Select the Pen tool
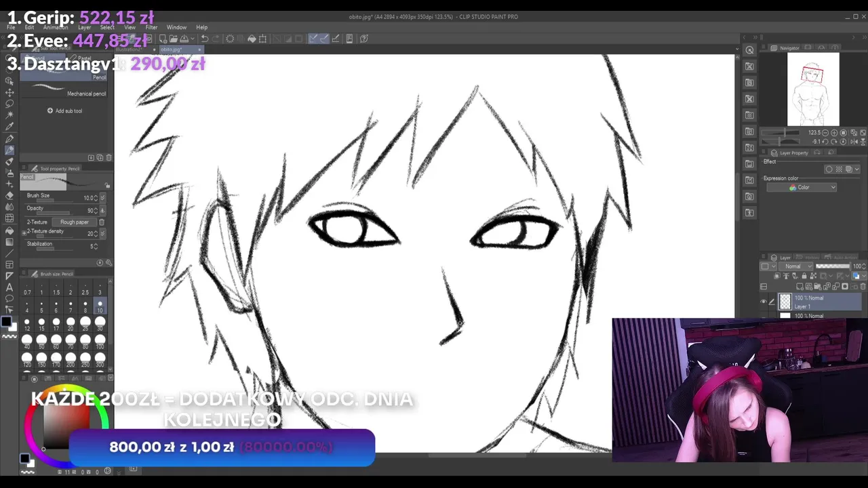The width and height of the screenshot is (868, 488). 9,138
